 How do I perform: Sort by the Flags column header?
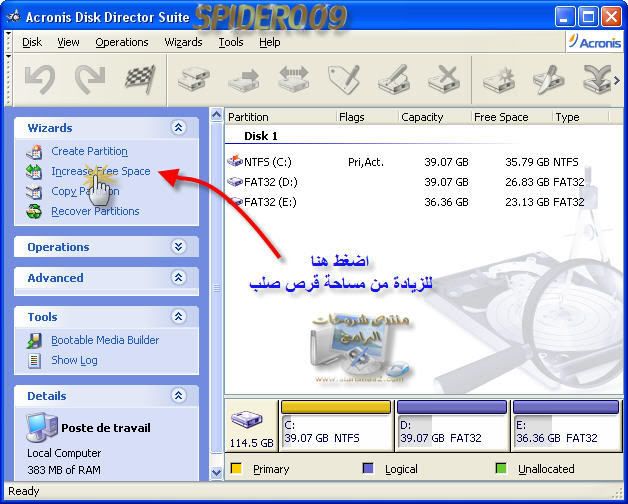[367, 117]
